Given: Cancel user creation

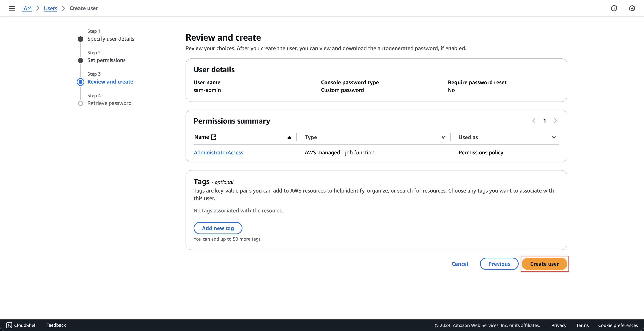Looking at the screenshot, I should click(x=460, y=264).
